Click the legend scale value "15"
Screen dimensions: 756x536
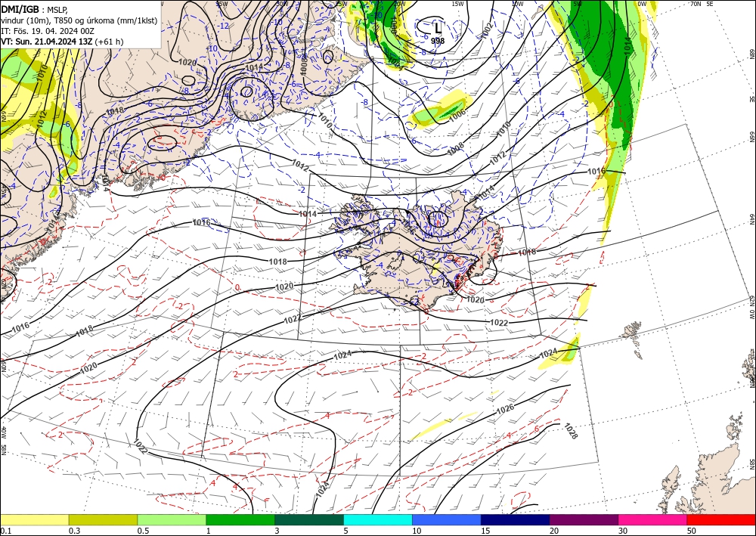485,531
